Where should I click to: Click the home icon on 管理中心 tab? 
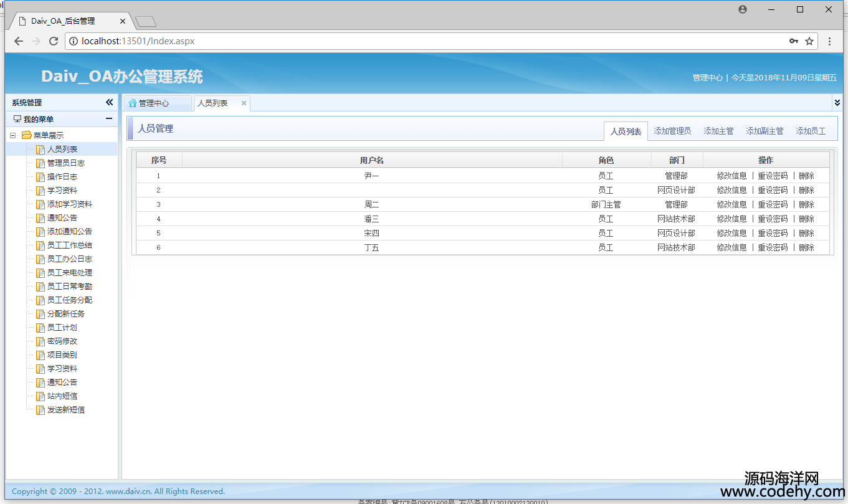[x=133, y=103]
